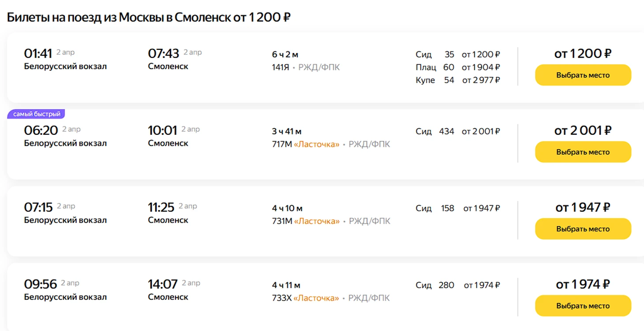Click the "самый быстрый" badge
This screenshot has height=331, width=644.
37,114
